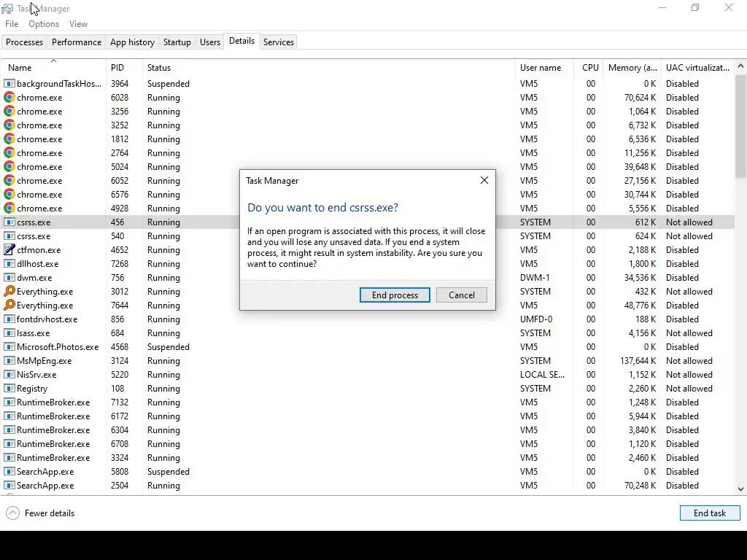Click the chrome.exe icon with PID 1812

[9, 139]
